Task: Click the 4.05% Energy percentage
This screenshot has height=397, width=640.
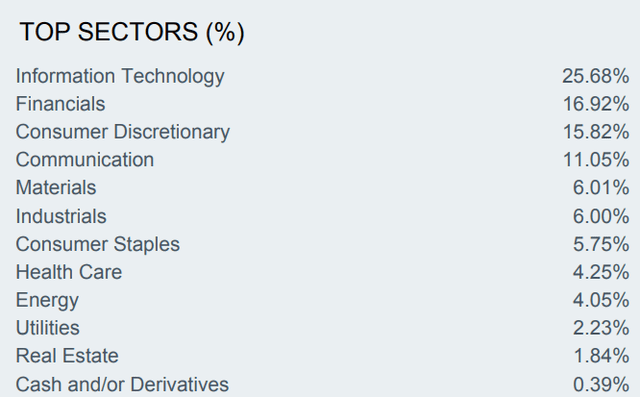Action: [601, 300]
